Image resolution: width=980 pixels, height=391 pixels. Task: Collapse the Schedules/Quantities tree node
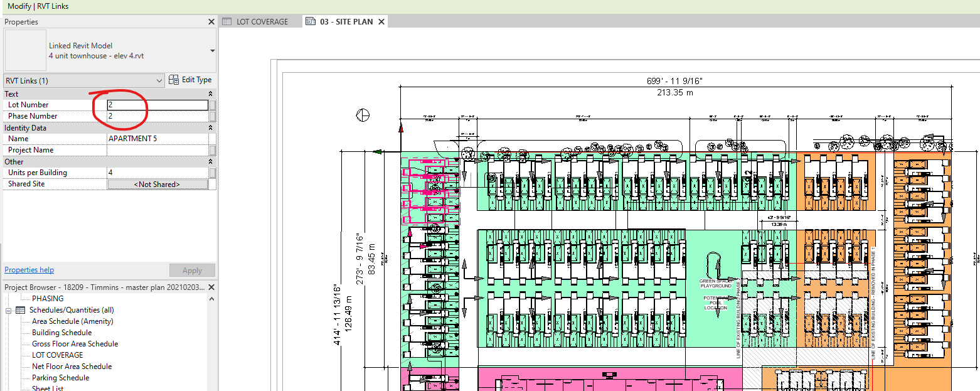point(8,309)
